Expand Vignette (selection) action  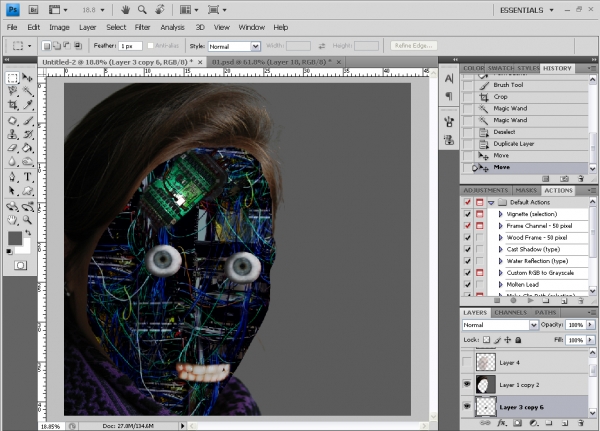click(501, 214)
